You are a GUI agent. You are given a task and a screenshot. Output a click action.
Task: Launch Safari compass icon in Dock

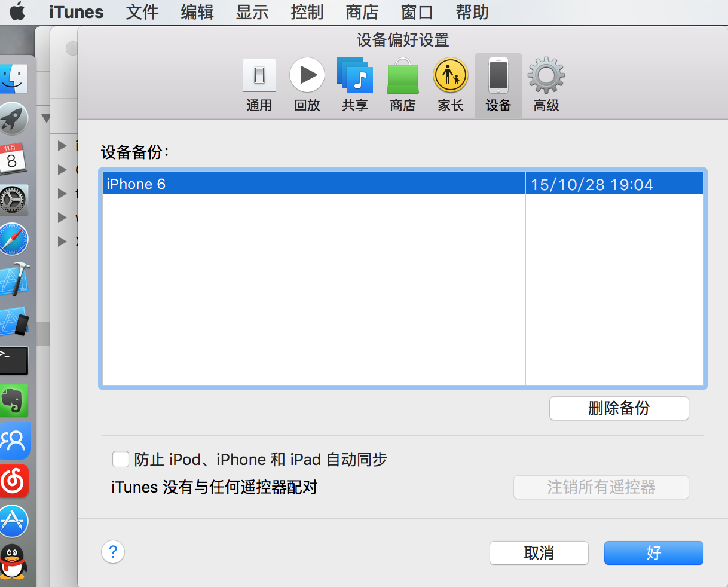pos(14,239)
